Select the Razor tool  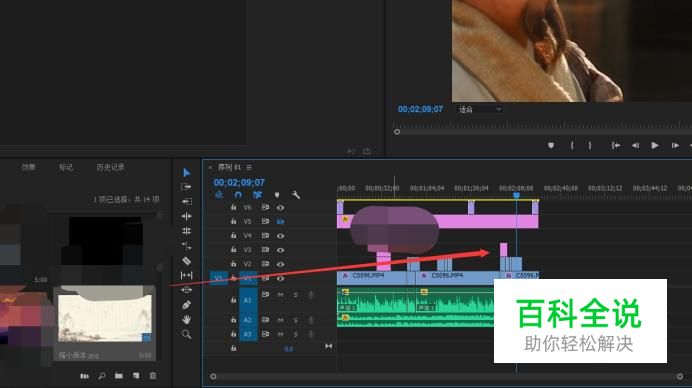[187, 260]
